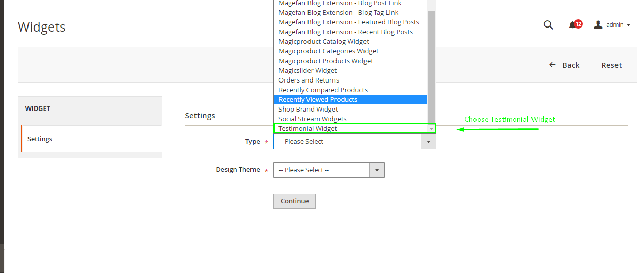Viewport: 644px width, 273px height.
Task: Select Magefan Featured Blog Posts option
Action: click(x=349, y=22)
